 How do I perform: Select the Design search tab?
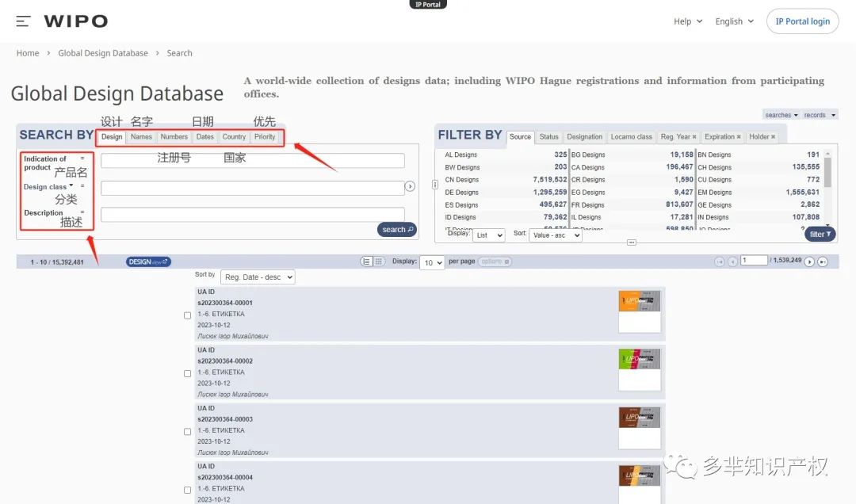pyautogui.click(x=112, y=137)
